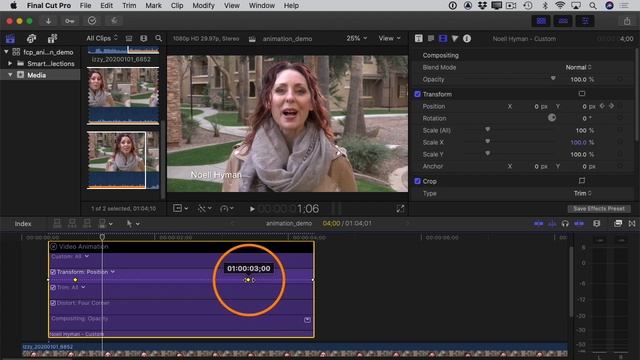Open the All Clips filter dropdown
The height and width of the screenshot is (360, 640).
click(x=102, y=38)
